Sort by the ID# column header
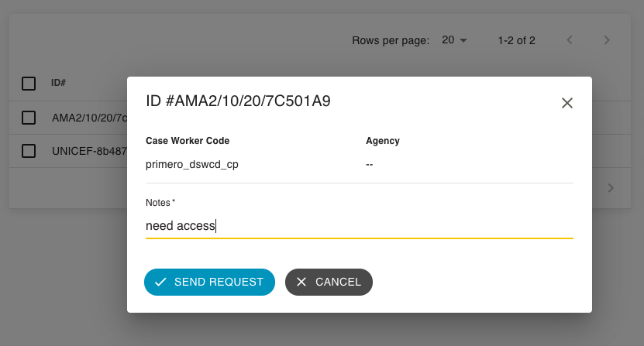Viewport: 644px width, 346px height. [x=58, y=83]
